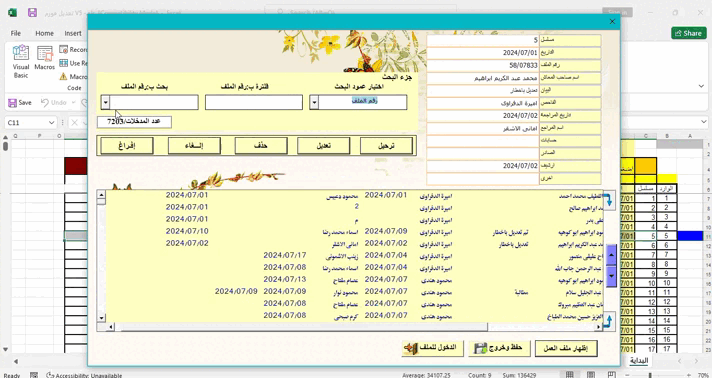Screen dimensions: 712x378
Task: Select the البداية sheet tab
Action: (638, 361)
